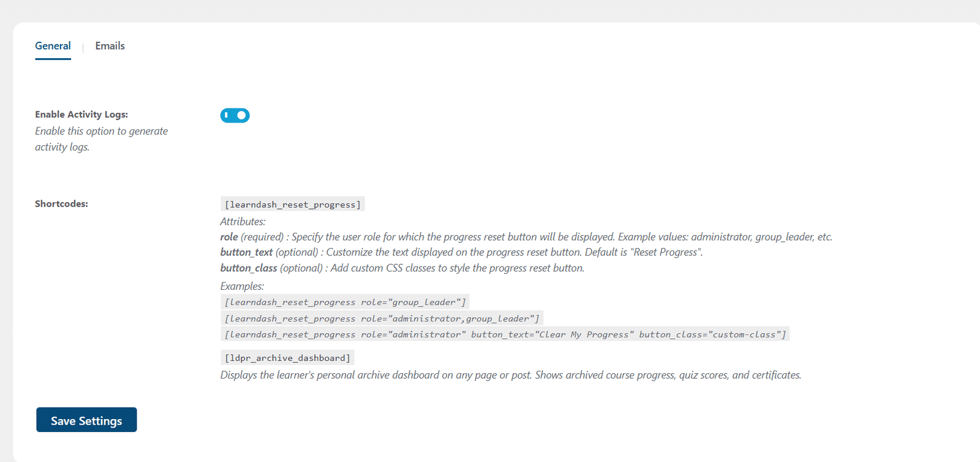980x462 pixels.
Task: Click the 'Attributes:' heading text
Action: tap(243, 222)
